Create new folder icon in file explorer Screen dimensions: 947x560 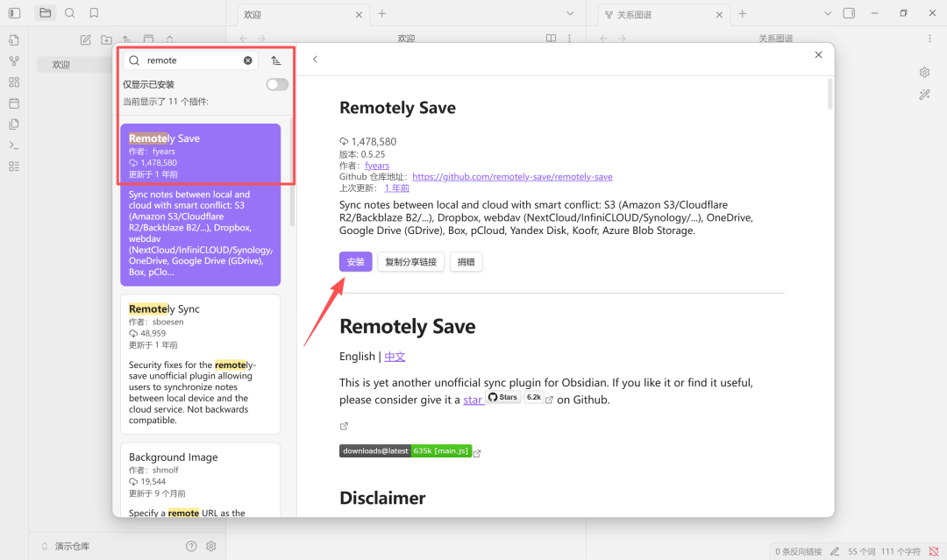click(106, 39)
